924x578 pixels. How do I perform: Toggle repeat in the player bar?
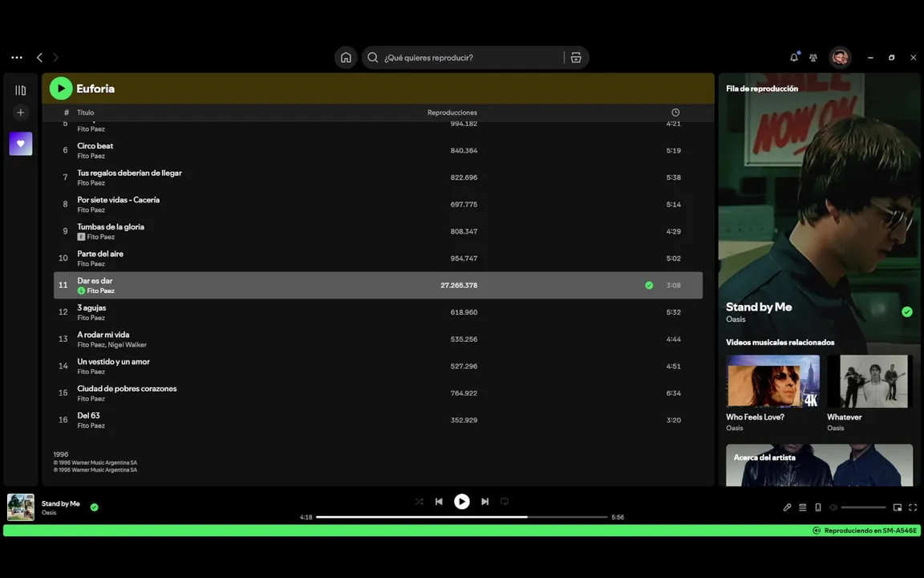505,501
